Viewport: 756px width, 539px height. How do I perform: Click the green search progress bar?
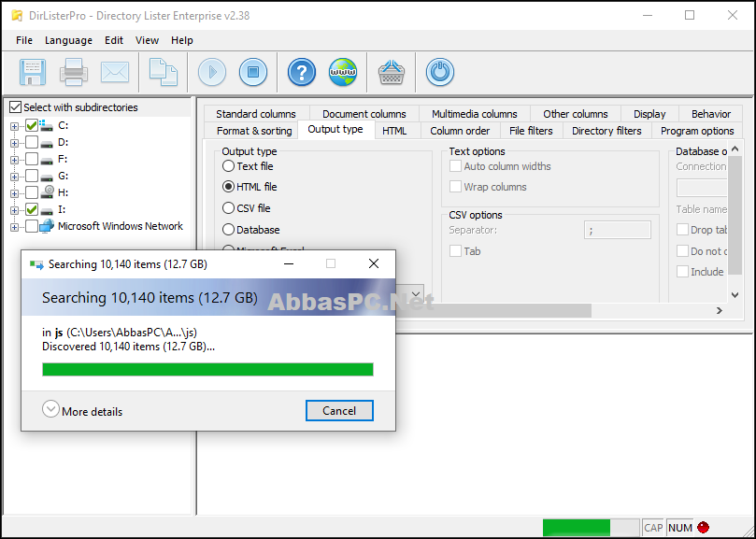tap(207, 369)
